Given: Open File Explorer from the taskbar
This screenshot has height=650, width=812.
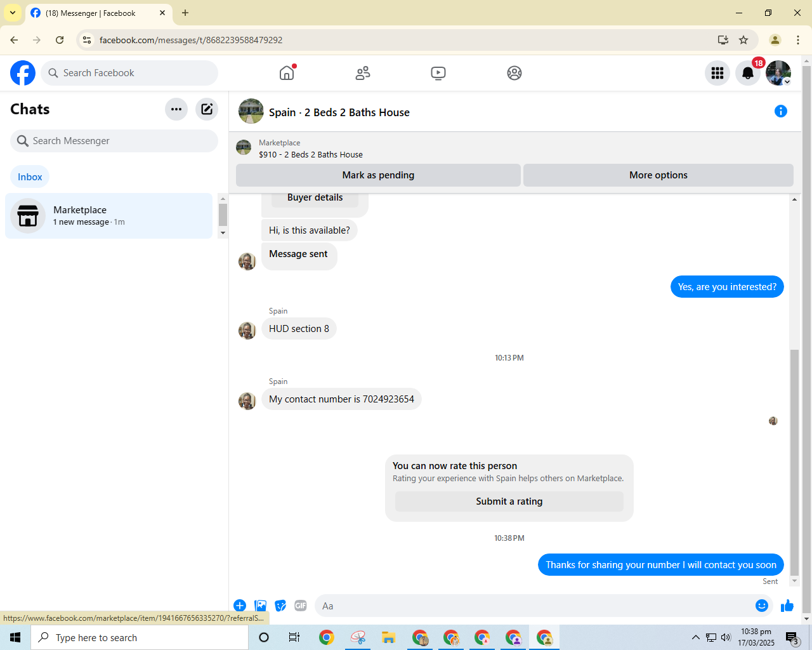Looking at the screenshot, I should pos(389,637).
